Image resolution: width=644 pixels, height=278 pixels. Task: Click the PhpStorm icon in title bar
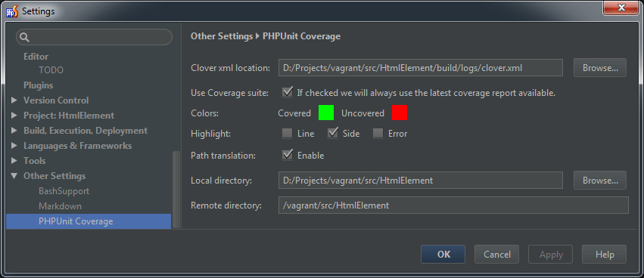[x=12, y=11]
